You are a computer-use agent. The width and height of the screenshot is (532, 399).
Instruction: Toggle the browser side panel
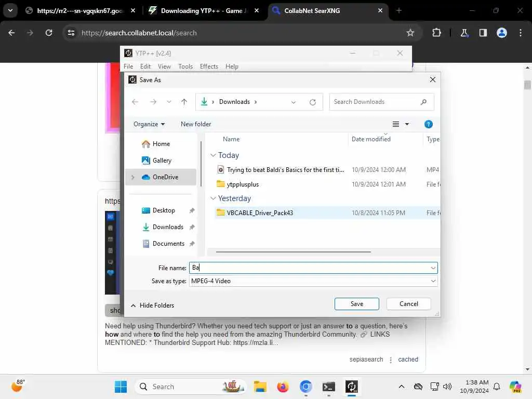tap(483, 33)
